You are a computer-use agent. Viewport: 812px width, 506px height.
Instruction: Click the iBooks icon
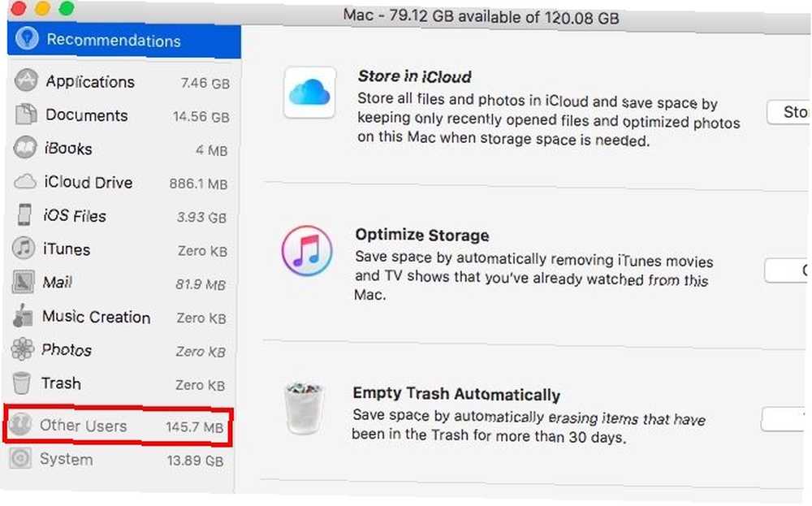point(25,148)
